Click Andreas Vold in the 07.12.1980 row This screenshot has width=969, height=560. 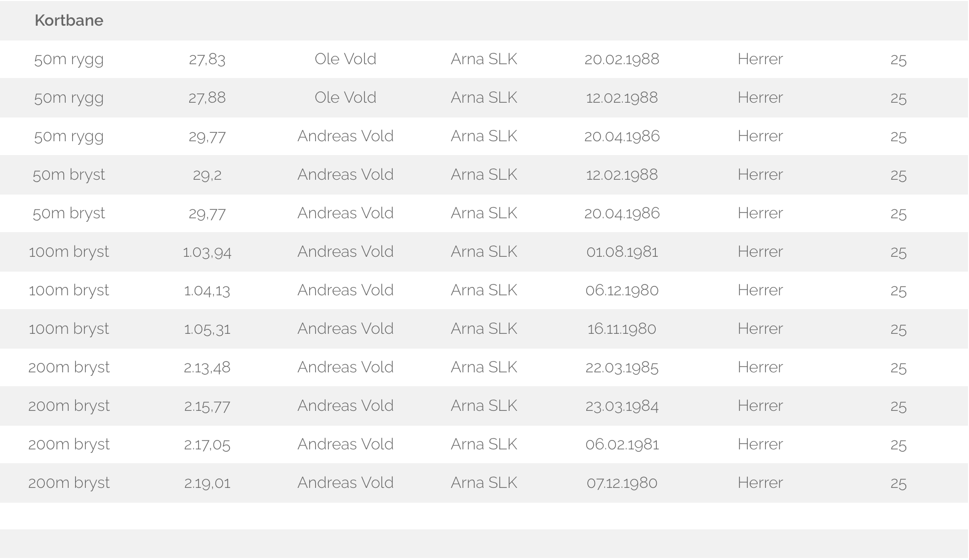[x=345, y=483]
